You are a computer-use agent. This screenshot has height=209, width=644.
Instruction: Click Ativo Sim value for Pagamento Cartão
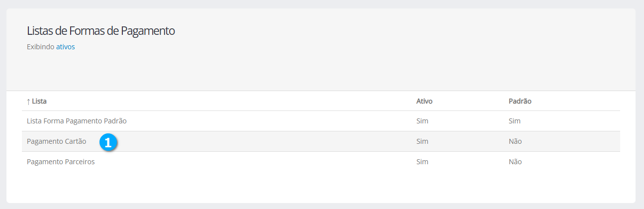point(422,141)
